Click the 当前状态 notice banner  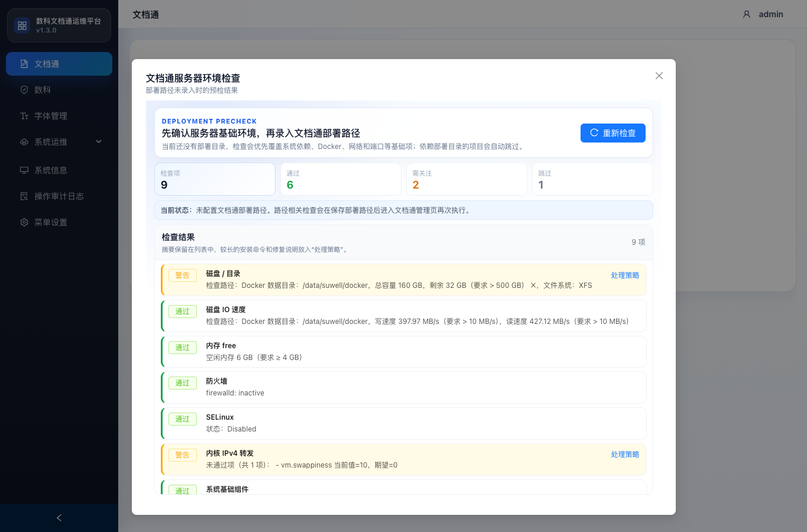point(404,210)
